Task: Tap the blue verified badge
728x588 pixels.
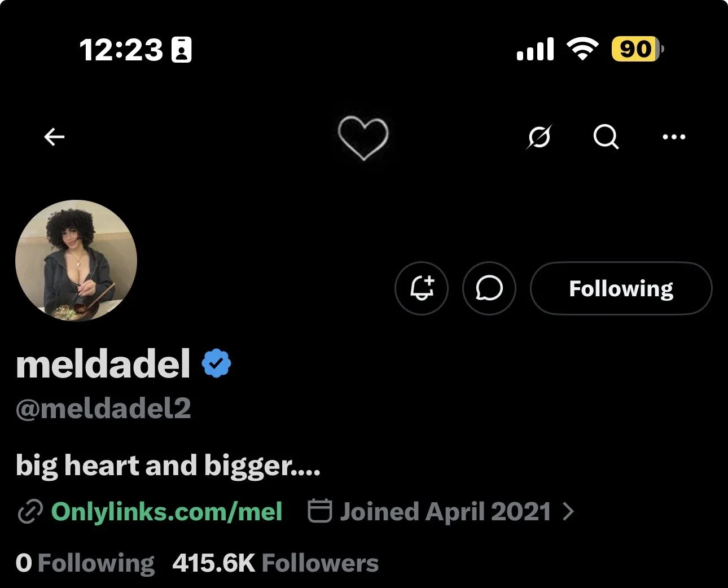Action: coord(217,363)
